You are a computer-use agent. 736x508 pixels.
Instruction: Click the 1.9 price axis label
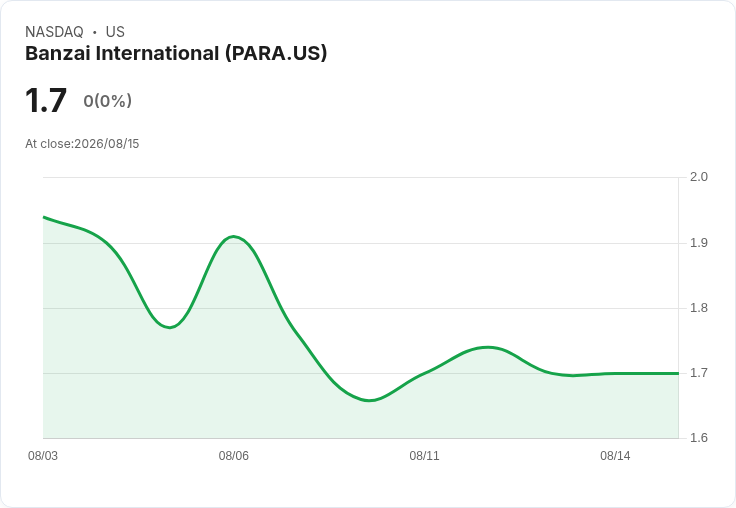tap(698, 243)
